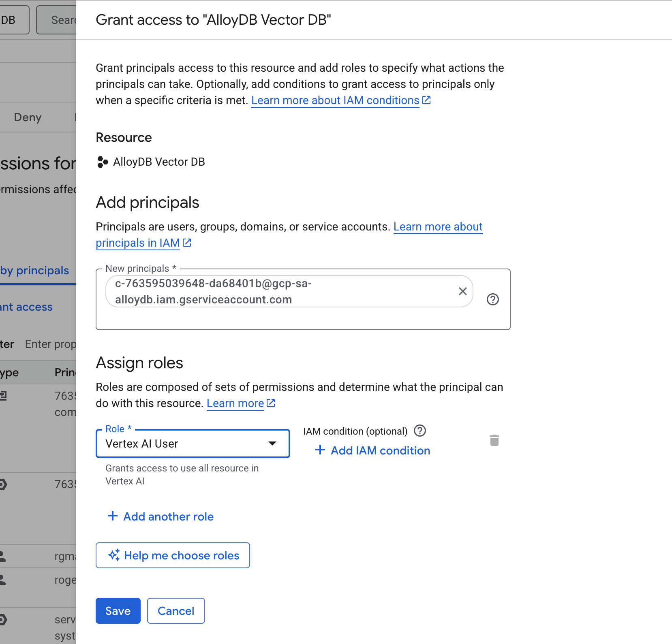The image size is (672, 644).
Task: Click the Gemini sparkle icon in Help me choose roles
Action: point(115,555)
